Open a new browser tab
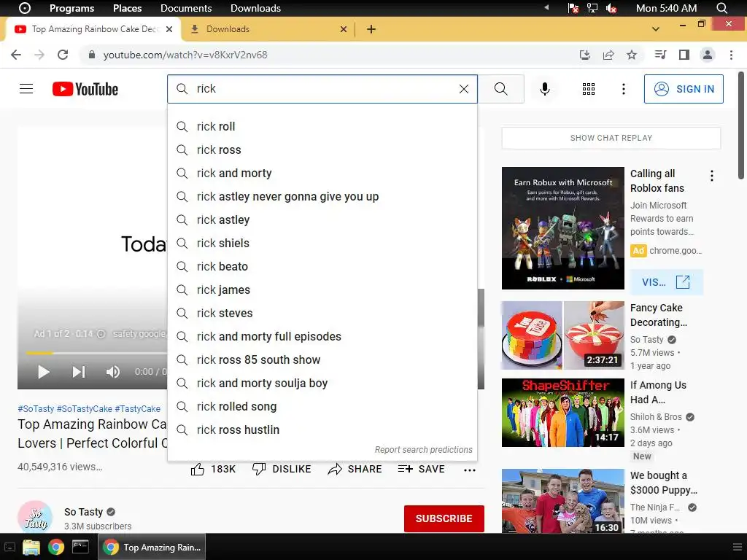The height and width of the screenshot is (560, 747). point(371,29)
